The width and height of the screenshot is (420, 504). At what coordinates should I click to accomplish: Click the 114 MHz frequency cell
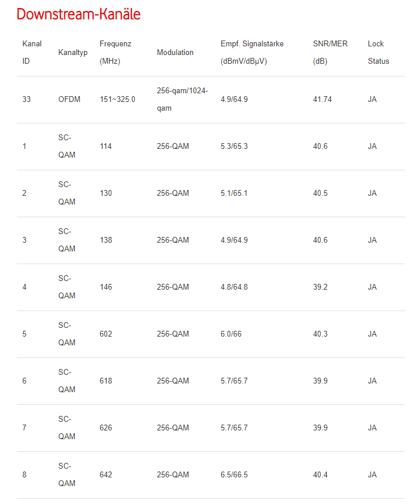pos(105,146)
